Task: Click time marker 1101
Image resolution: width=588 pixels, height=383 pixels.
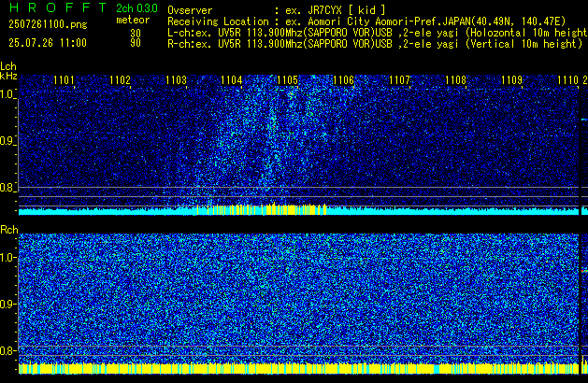Action: pyautogui.click(x=64, y=80)
